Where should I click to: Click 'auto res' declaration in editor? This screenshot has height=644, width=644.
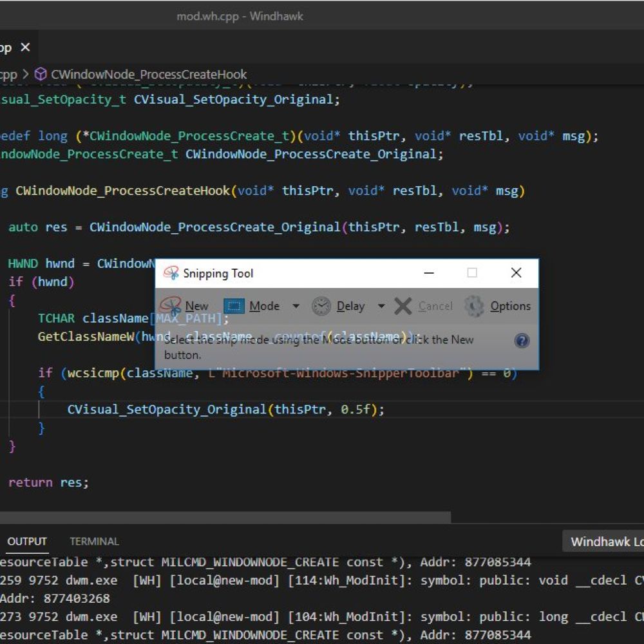pyautogui.click(x=38, y=227)
